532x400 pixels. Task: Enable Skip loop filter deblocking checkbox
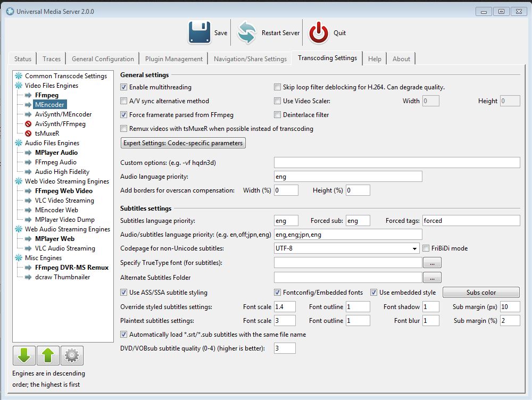click(x=278, y=87)
